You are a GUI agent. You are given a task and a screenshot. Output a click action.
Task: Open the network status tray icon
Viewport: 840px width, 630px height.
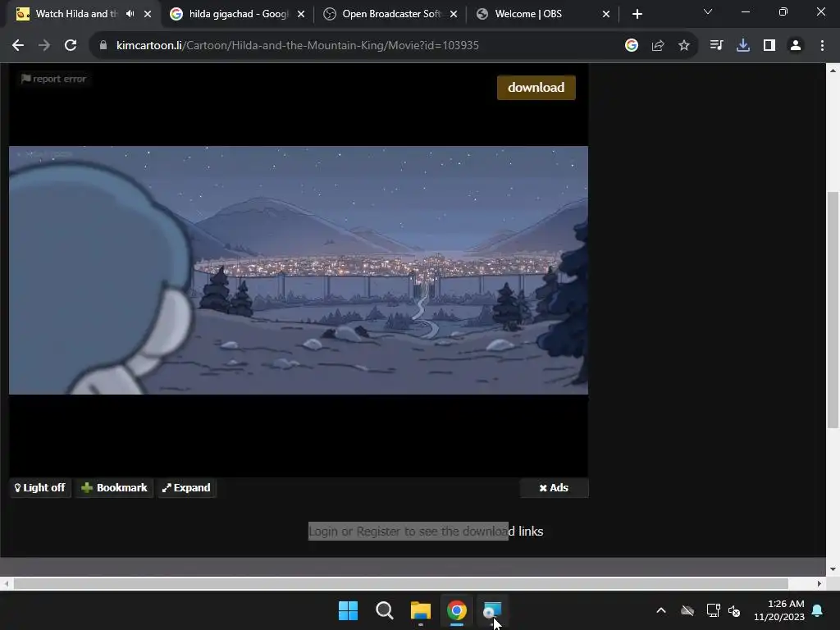[x=714, y=610]
